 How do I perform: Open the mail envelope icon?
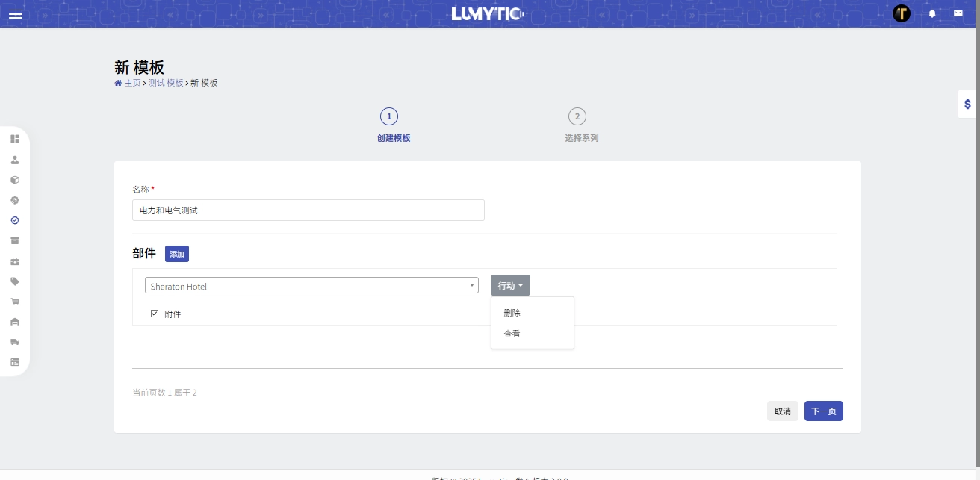coord(958,13)
